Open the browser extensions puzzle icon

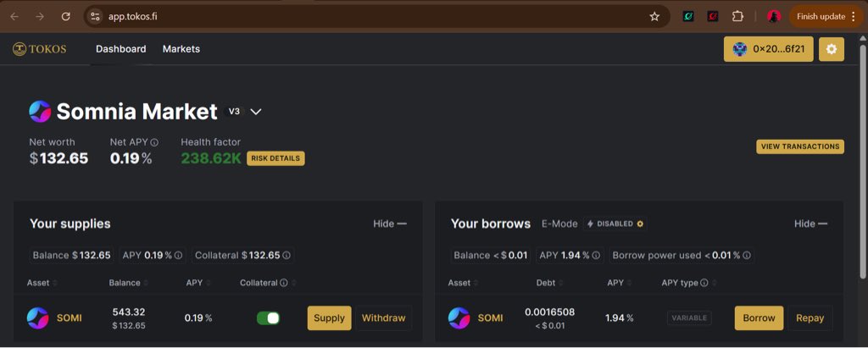(x=737, y=17)
